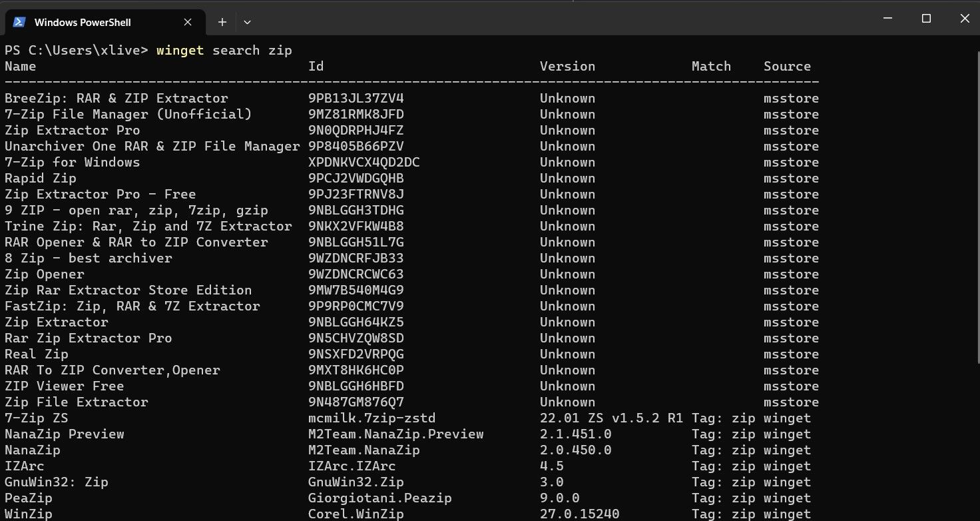The height and width of the screenshot is (521, 980).
Task: Click the Id column header
Action: tap(316, 66)
